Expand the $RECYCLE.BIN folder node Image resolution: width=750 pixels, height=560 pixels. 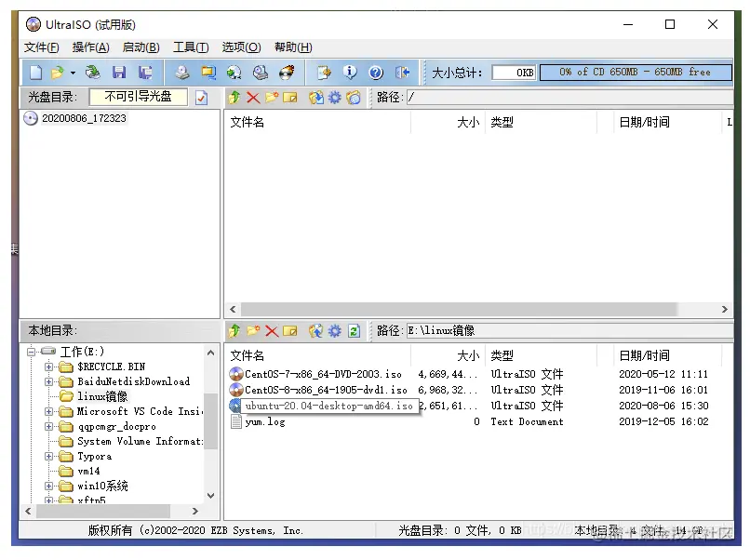(x=48, y=367)
